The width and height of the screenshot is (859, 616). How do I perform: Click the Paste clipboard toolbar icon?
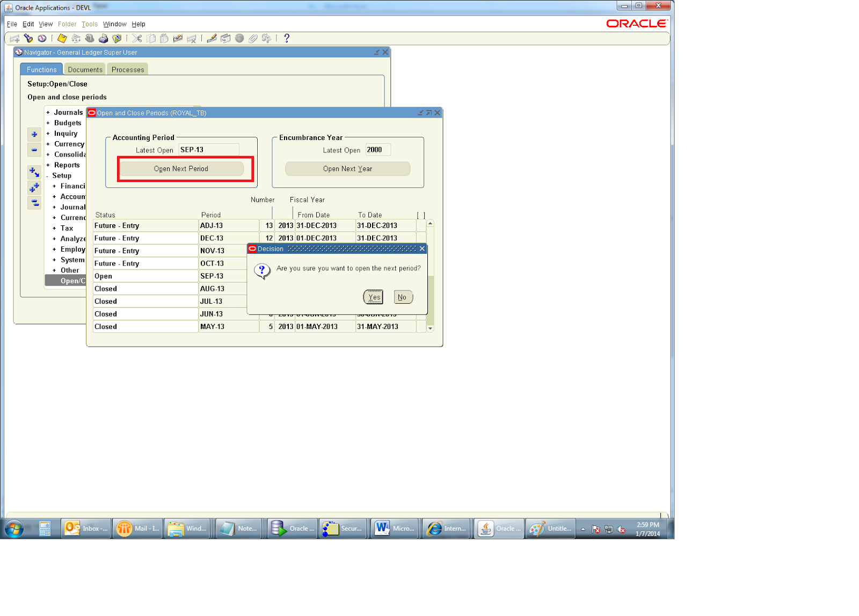pyautogui.click(x=164, y=39)
